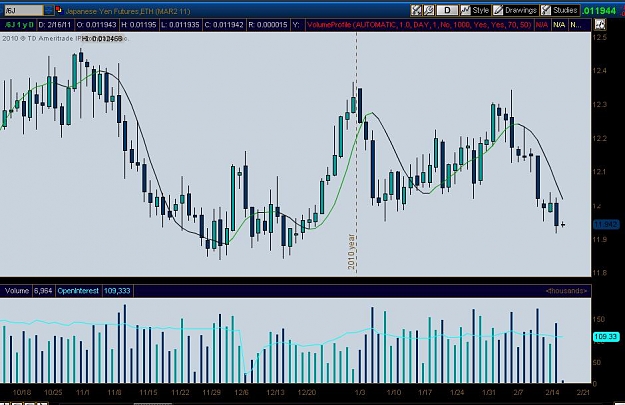Click the 11.8 price axis label
The image size is (625, 405).
coord(600,273)
